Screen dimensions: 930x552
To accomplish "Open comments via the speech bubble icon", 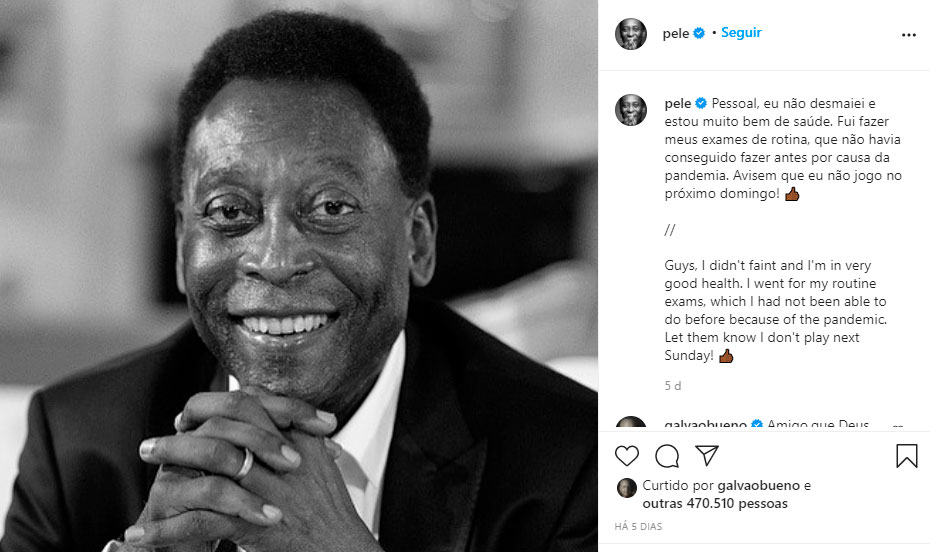I will (x=667, y=456).
